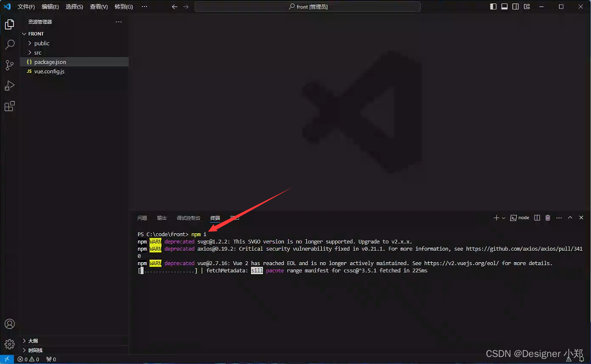Toggle the secondary side bar layout icon

515,6
